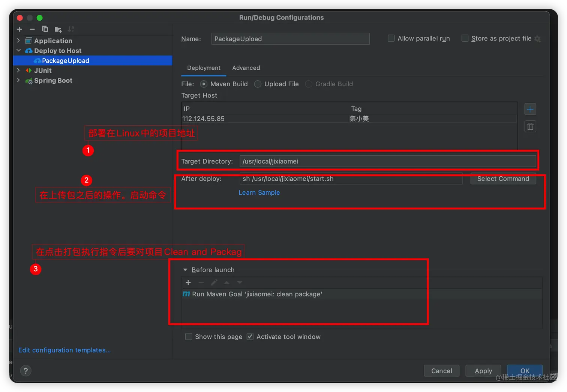567x392 pixels.
Task: Confirm with the OK button
Action: [525, 371]
